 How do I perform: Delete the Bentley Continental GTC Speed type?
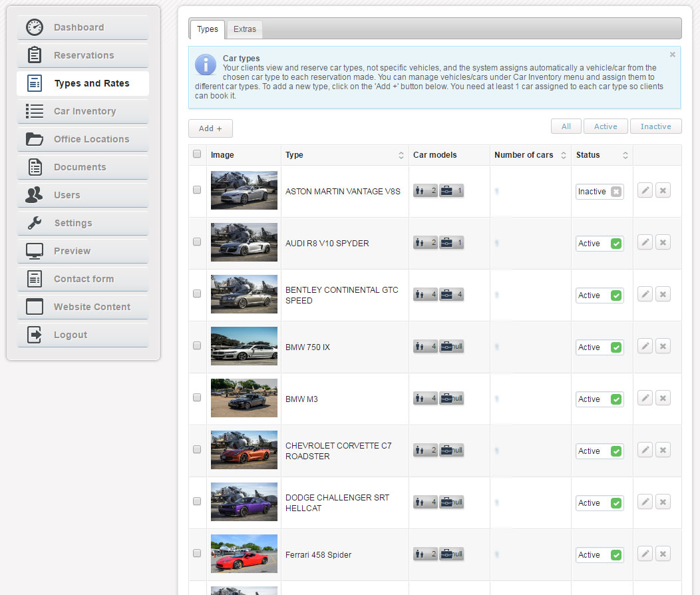(663, 294)
